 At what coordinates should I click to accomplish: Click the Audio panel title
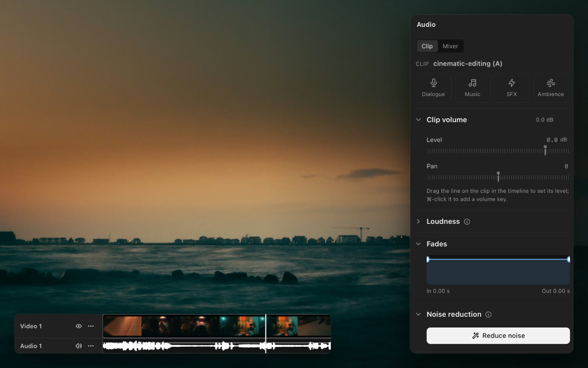point(426,25)
